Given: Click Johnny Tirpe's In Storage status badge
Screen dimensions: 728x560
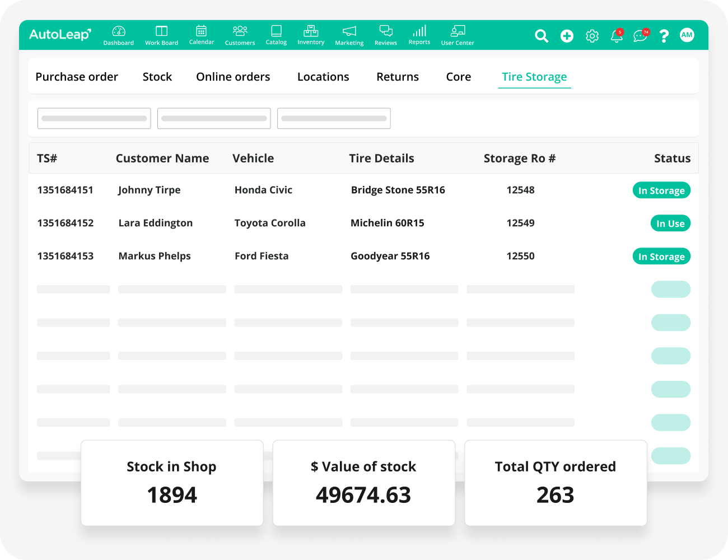Looking at the screenshot, I should [661, 190].
